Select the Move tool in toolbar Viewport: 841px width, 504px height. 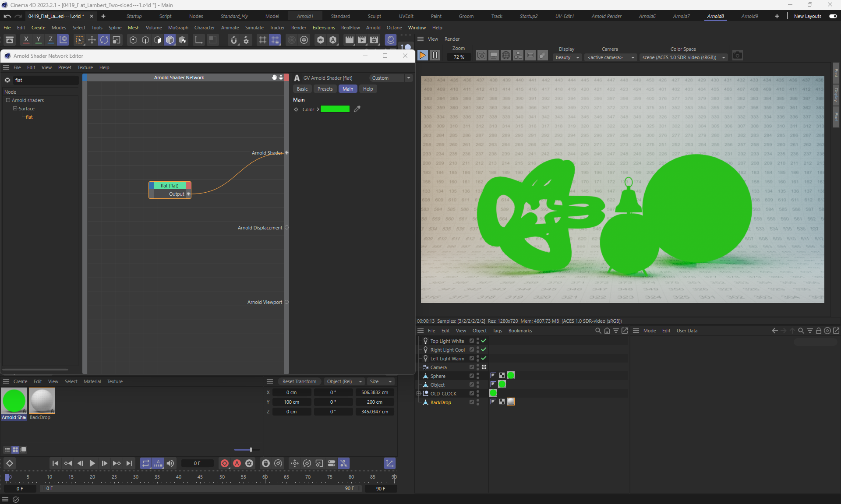pos(92,40)
